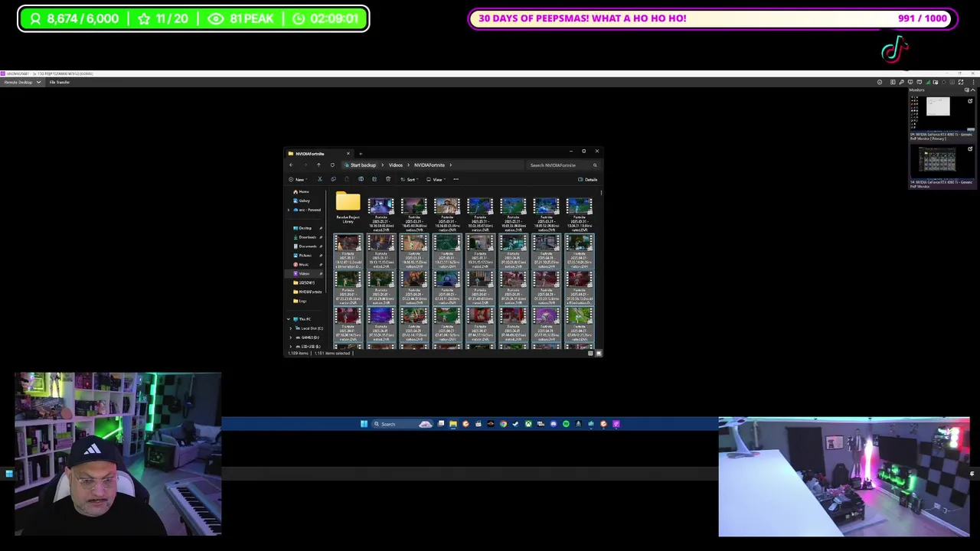Open the Sort dropdown in Explorer
The width and height of the screenshot is (980, 551).
408,179
